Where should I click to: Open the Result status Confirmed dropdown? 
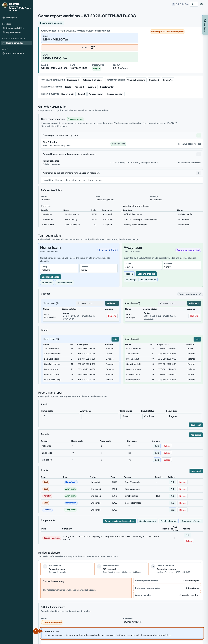coord(154,416)
